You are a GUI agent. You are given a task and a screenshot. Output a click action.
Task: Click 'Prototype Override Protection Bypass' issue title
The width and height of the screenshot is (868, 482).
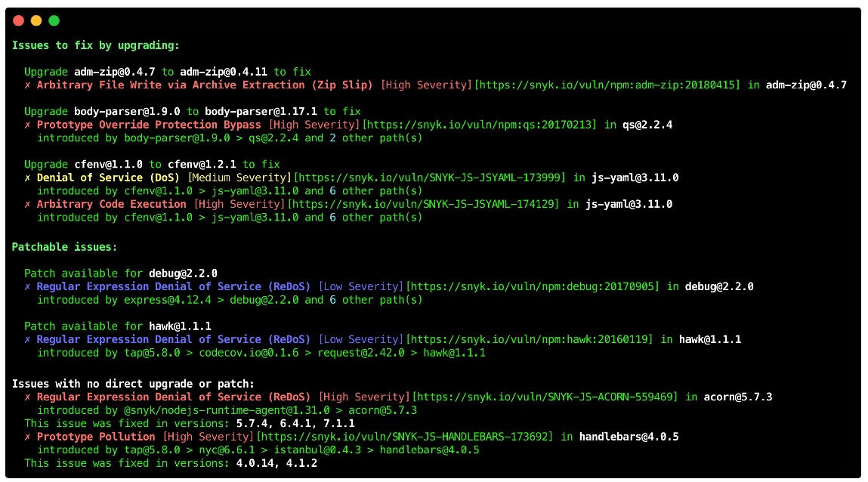[x=149, y=125]
